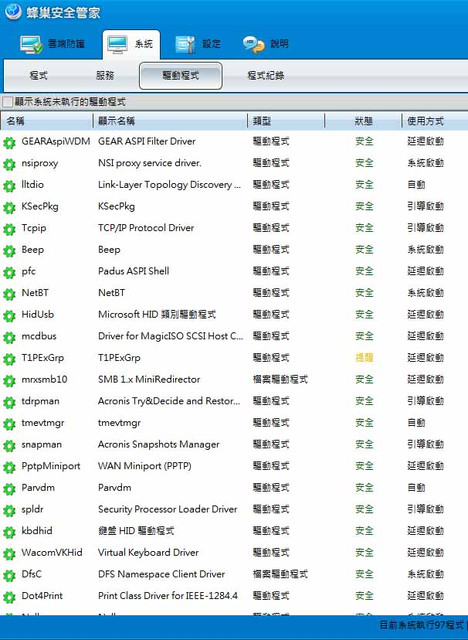Viewport: 468px width, 640px height.
Task: Click the 蜂巢安全管家 globe logo icon
Action: [x=13, y=11]
